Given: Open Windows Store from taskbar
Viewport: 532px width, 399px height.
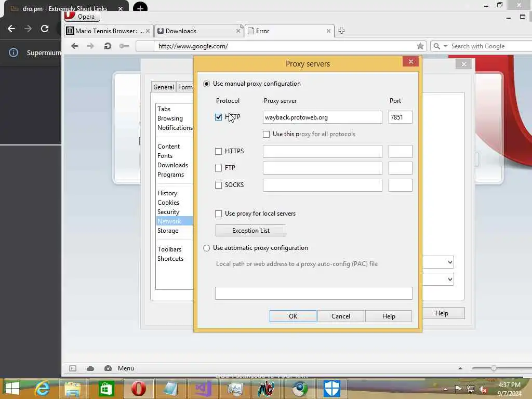Looking at the screenshot, I should click(x=106, y=389).
